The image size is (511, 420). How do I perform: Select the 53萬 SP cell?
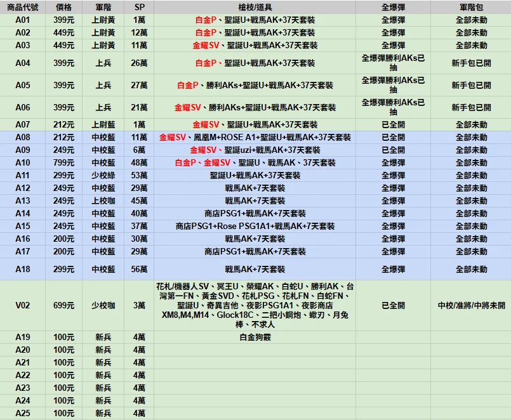pos(139,176)
